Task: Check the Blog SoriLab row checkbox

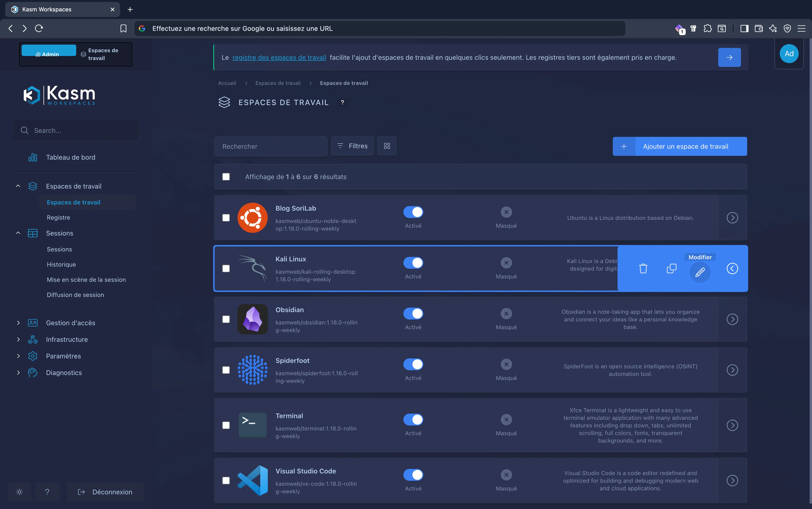Action: click(226, 218)
